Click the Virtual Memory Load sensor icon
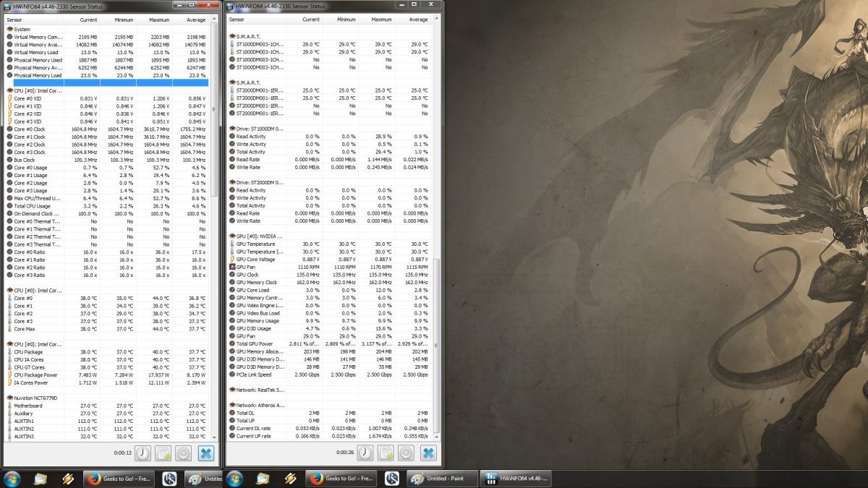 click(9, 53)
